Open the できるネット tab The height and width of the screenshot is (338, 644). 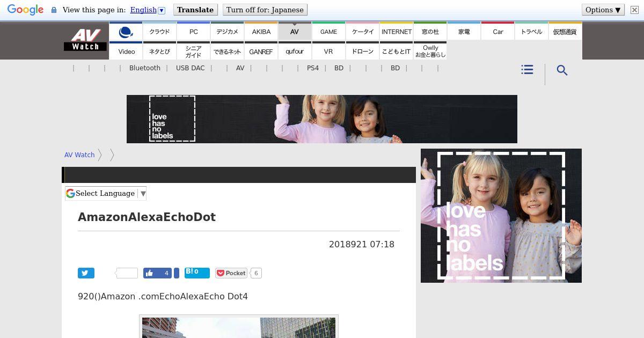point(228,51)
